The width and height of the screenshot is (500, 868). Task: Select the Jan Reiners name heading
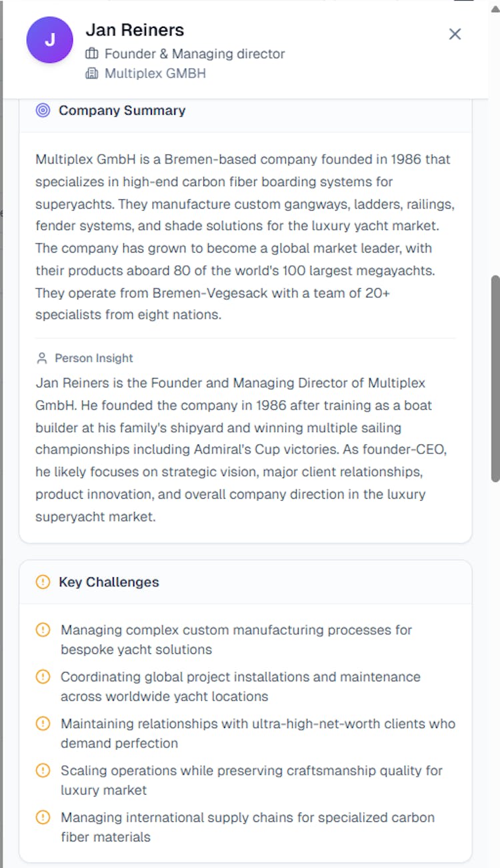click(135, 30)
